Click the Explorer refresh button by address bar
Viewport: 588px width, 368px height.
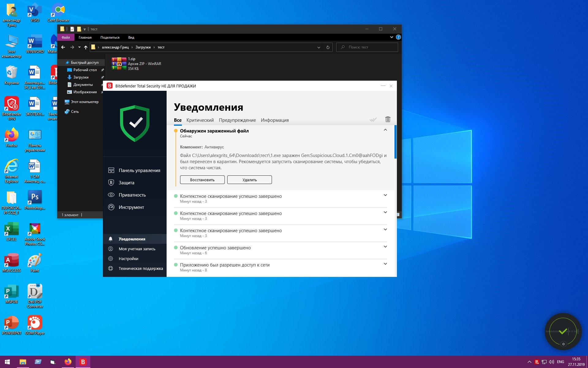(328, 47)
